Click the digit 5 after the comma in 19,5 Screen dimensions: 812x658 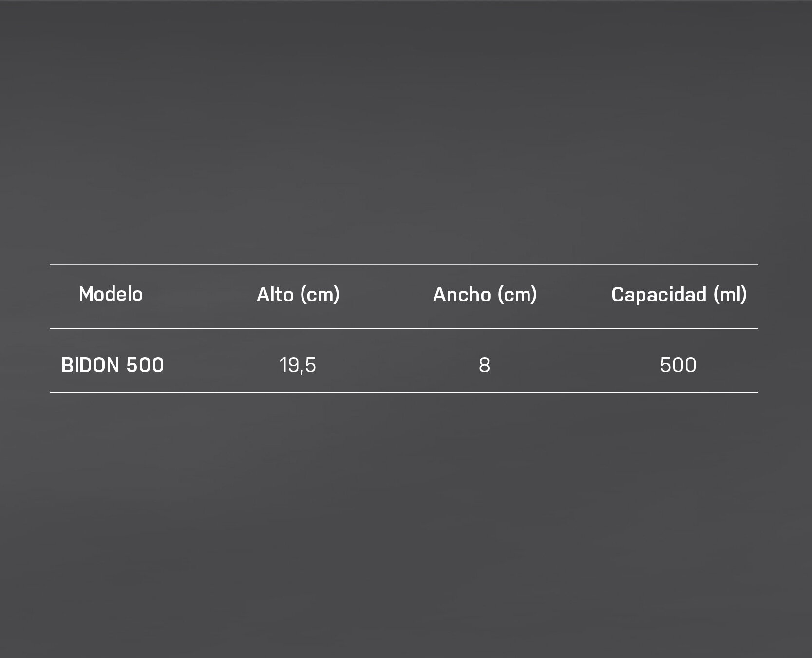point(310,365)
